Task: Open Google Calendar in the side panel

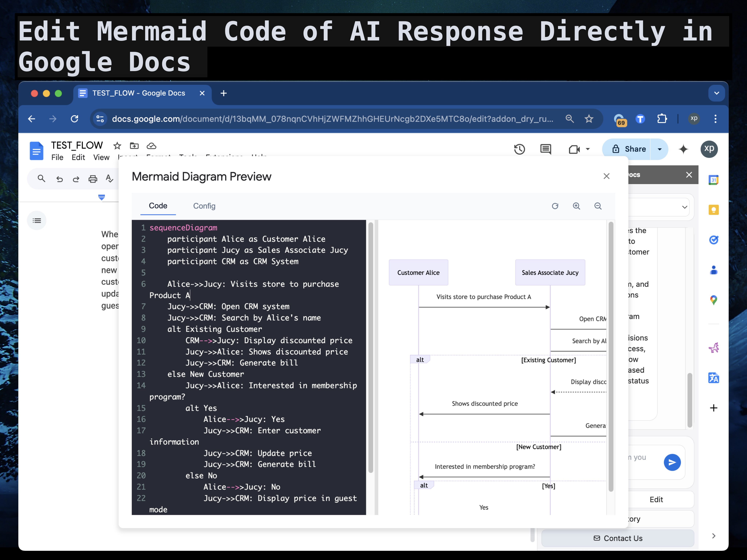Action: point(714,180)
